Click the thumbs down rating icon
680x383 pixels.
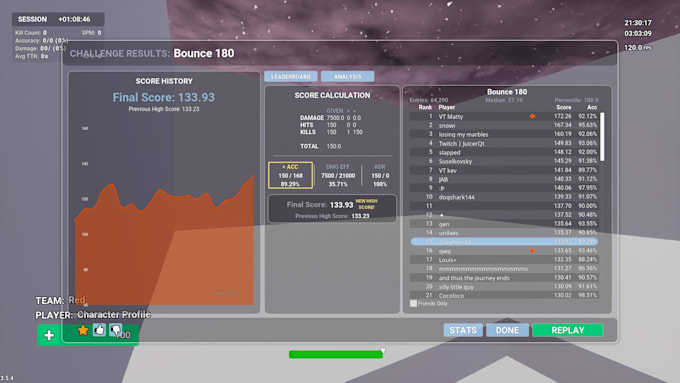pos(115,330)
